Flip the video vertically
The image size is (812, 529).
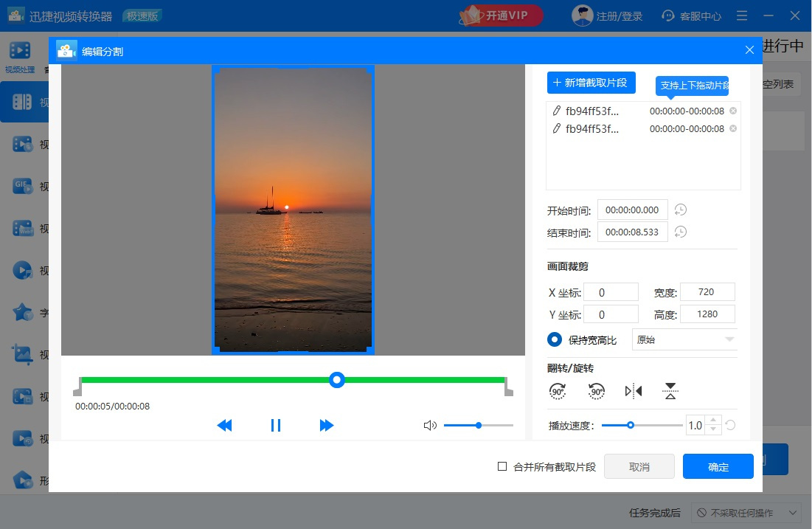point(670,391)
